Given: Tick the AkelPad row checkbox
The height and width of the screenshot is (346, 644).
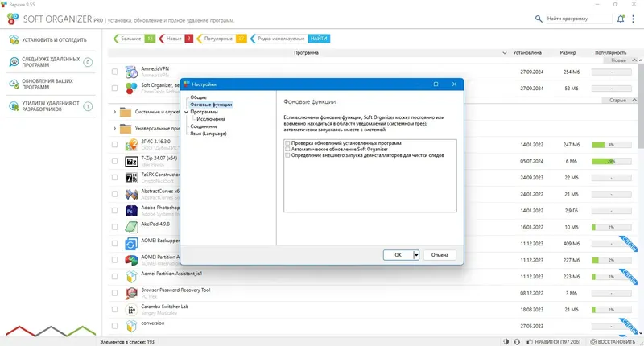Looking at the screenshot, I should pos(114,227).
